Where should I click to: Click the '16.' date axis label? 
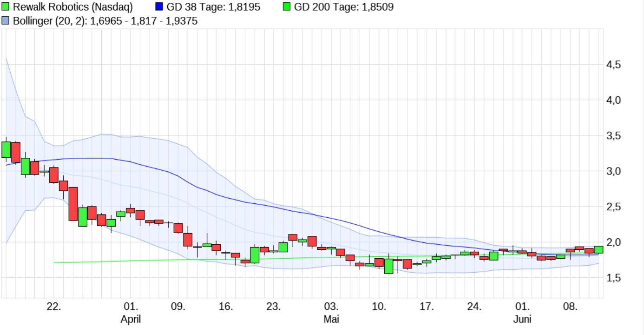(226, 307)
